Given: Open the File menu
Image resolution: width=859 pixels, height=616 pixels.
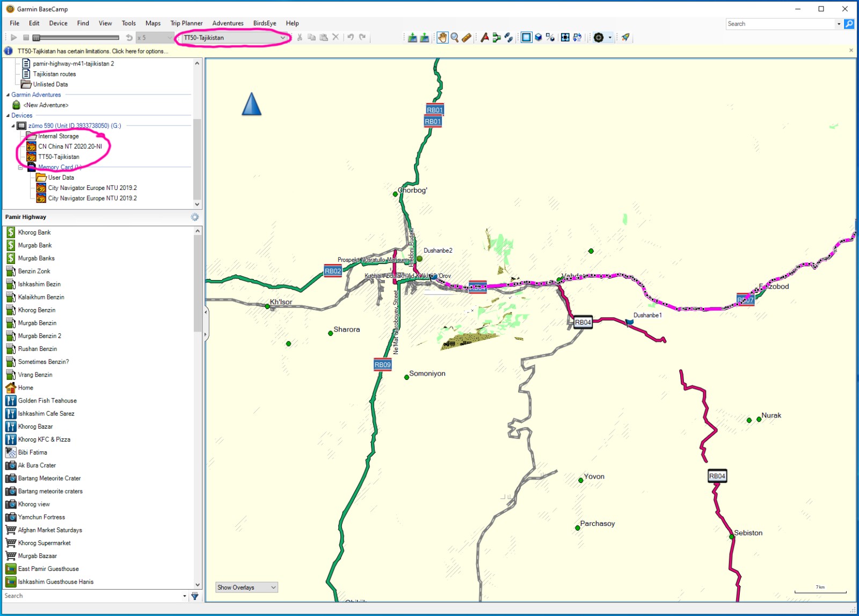Looking at the screenshot, I should pos(14,23).
